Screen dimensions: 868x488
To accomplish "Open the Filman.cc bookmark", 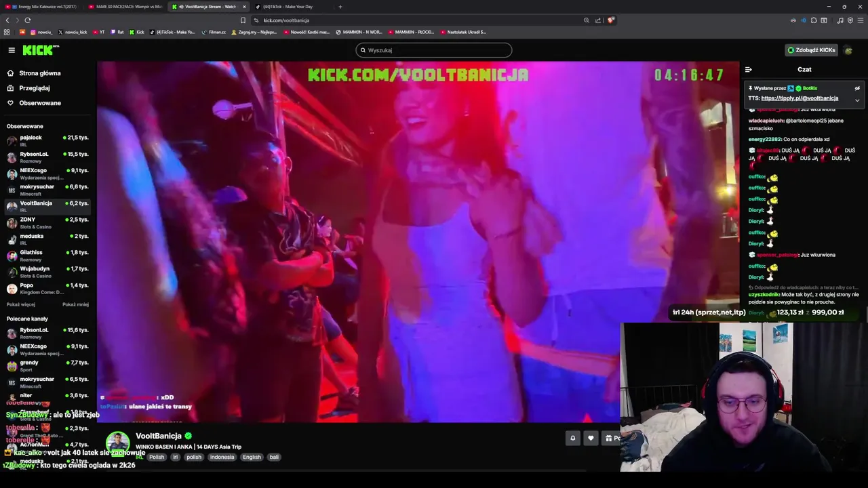I will [x=213, y=32].
